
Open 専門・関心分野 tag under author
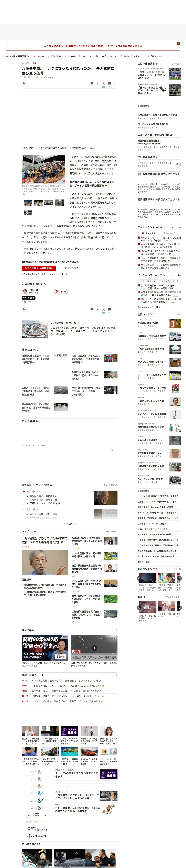tap(29, 298)
